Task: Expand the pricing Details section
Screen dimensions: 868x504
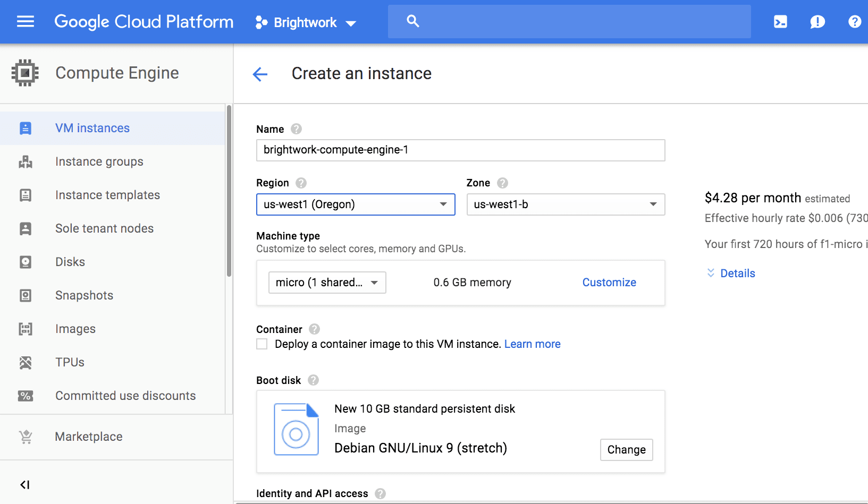Action: click(x=731, y=273)
